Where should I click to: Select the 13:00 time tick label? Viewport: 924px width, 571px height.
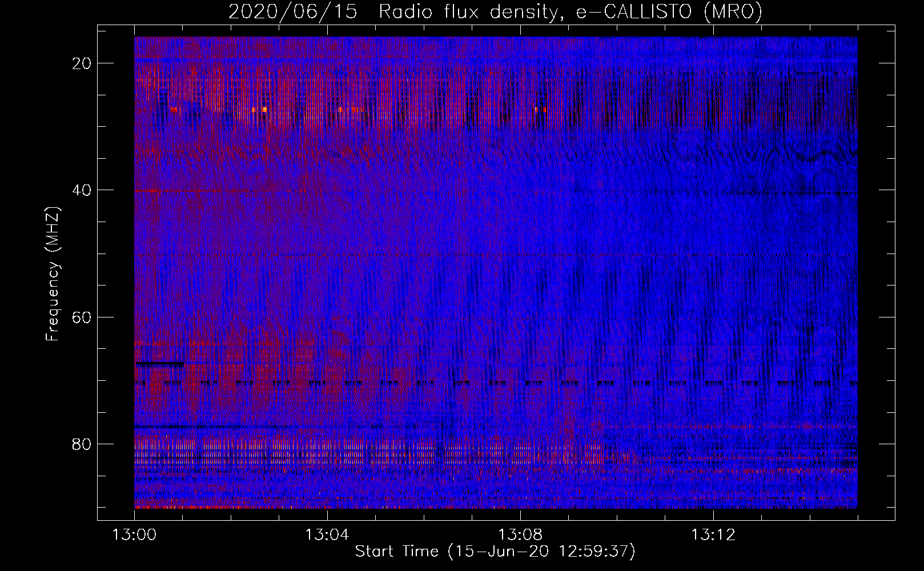pos(134,535)
